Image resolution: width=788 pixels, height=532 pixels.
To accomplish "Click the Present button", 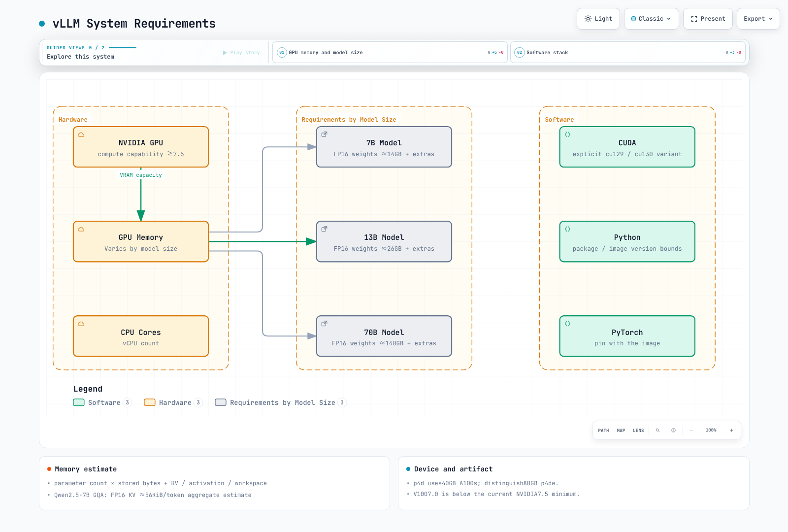I will [708, 19].
